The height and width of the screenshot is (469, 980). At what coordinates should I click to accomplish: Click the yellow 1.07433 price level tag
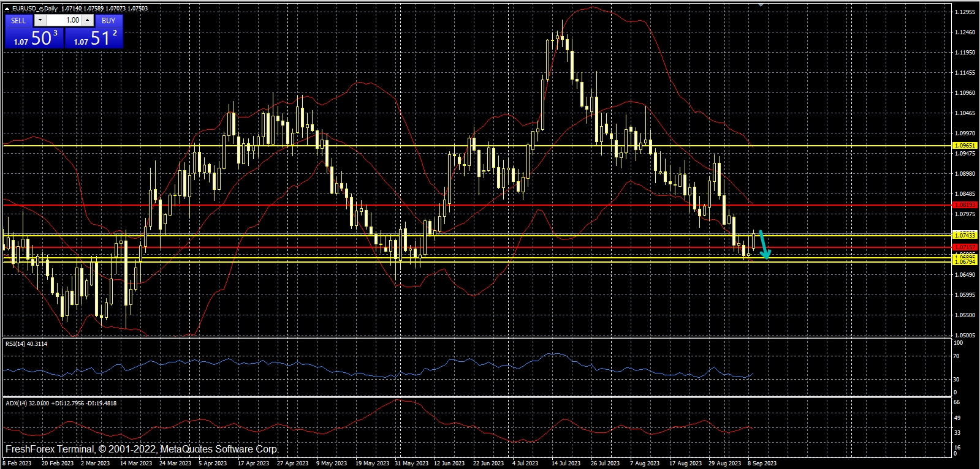(x=965, y=235)
